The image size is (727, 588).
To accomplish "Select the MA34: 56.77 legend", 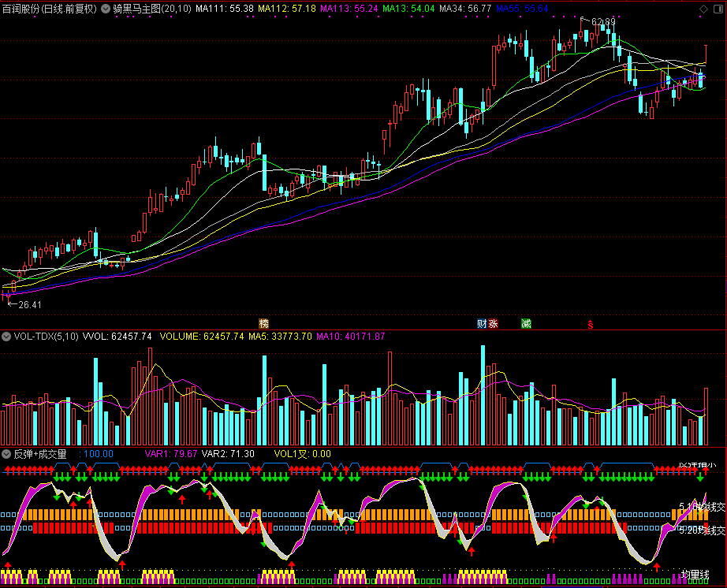I will [465, 9].
